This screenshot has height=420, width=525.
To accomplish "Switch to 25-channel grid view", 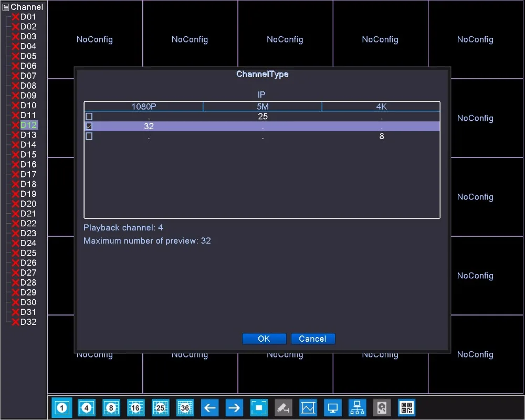I will coord(160,407).
